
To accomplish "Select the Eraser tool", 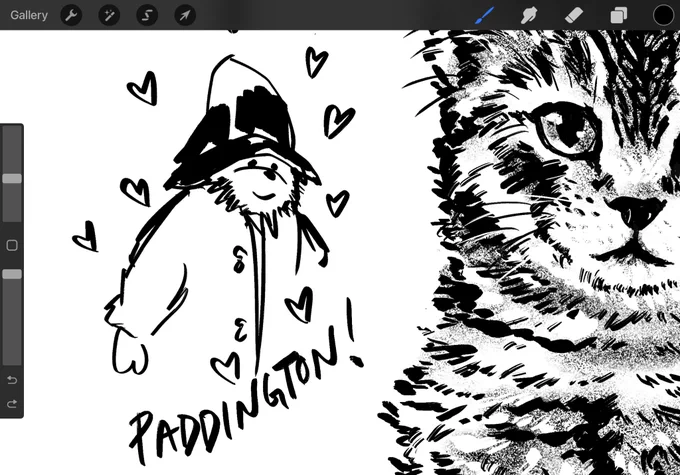I will 574,15.
